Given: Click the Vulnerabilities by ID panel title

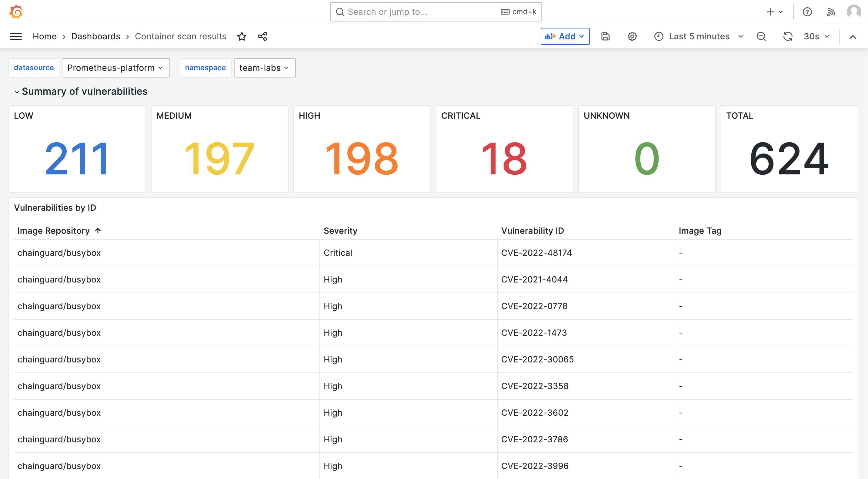Looking at the screenshot, I should (x=55, y=208).
